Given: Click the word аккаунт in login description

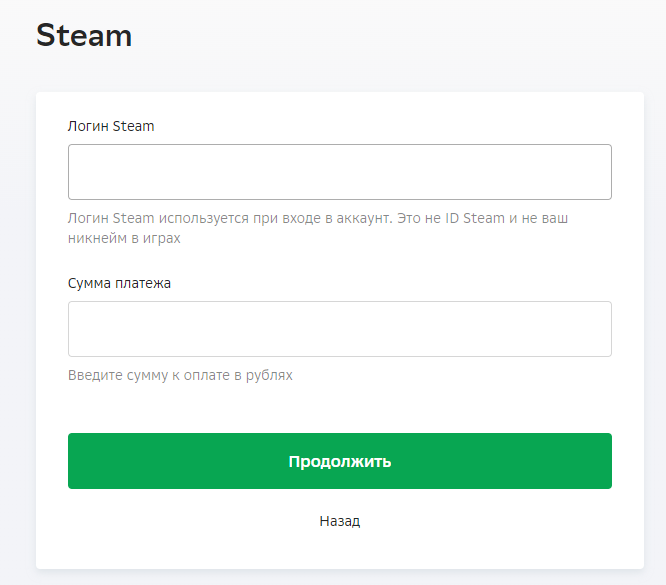Looking at the screenshot, I should click(x=364, y=218).
